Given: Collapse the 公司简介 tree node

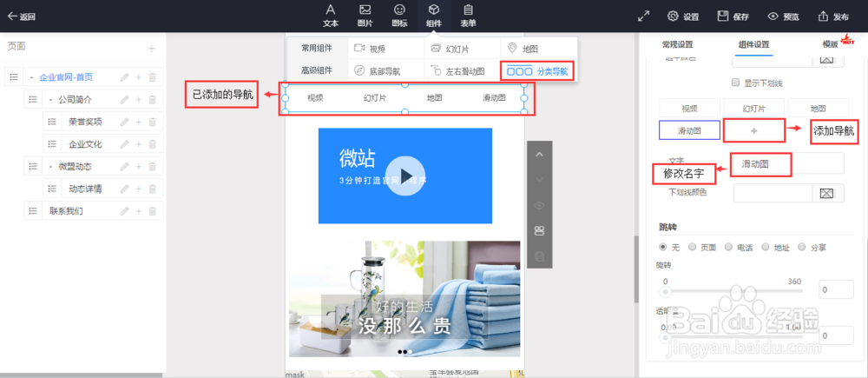Looking at the screenshot, I should coord(51,99).
